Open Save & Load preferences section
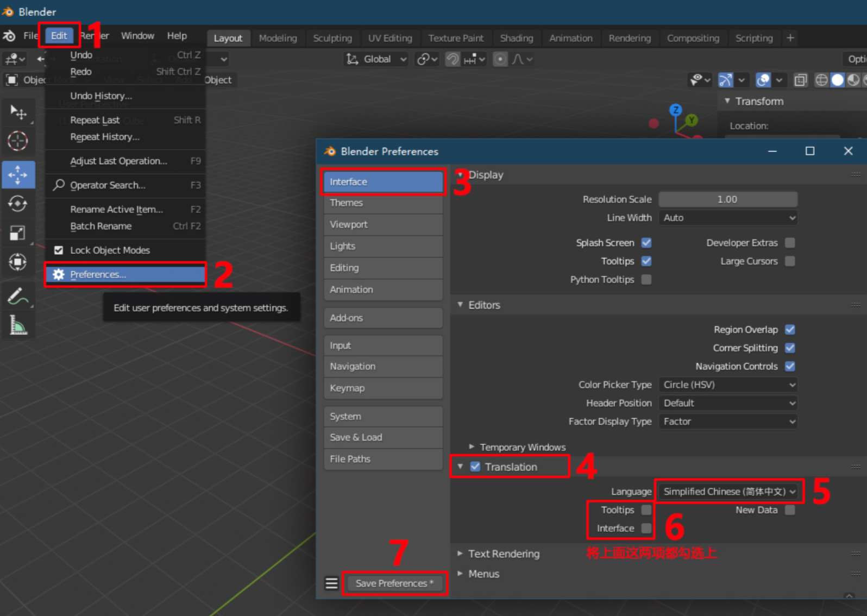The image size is (867, 616). pos(384,438)
